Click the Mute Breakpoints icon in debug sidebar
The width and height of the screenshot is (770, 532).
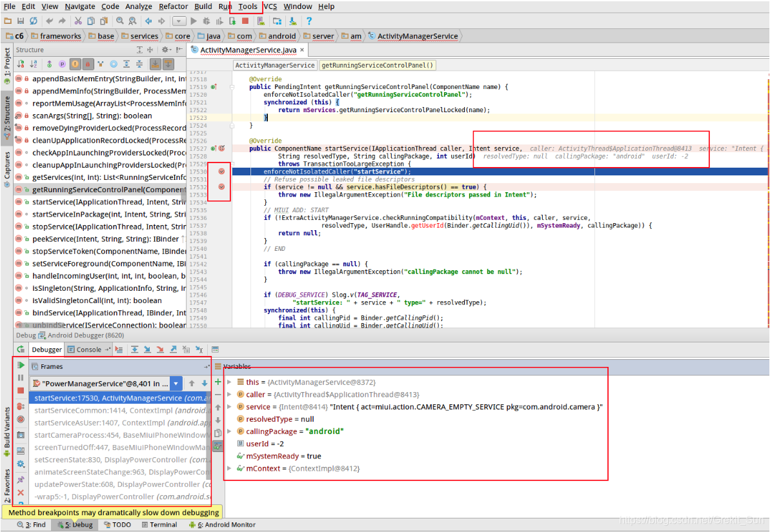tap(21, 419)
